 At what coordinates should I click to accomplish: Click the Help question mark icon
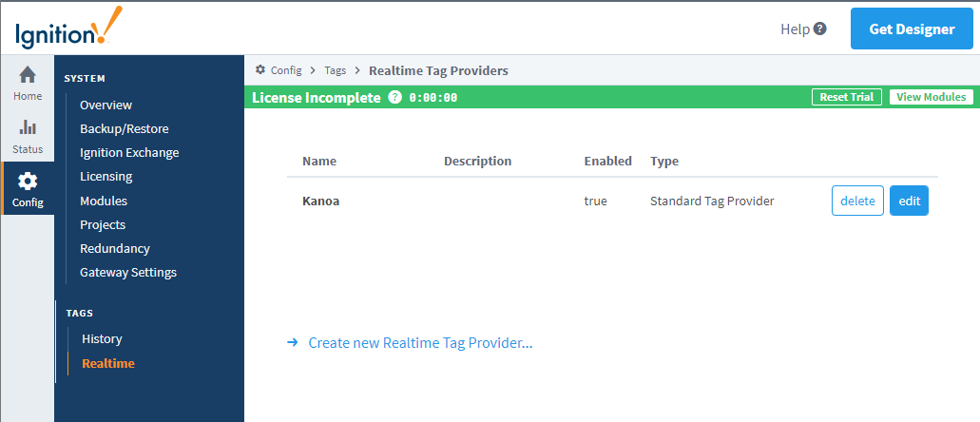click(x=820, y=29)
